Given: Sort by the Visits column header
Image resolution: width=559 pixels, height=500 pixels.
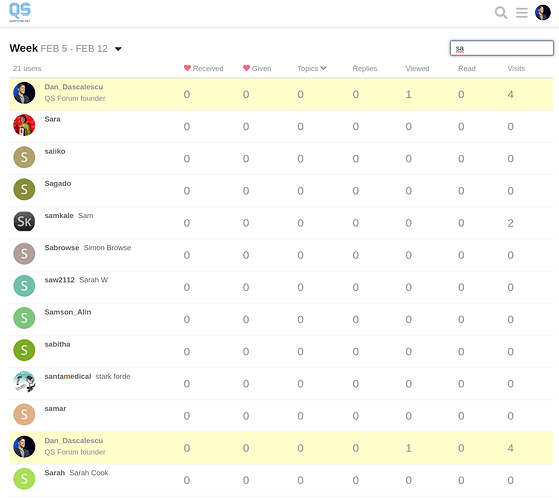Looking at the screenshot, I should coord(516,68).
